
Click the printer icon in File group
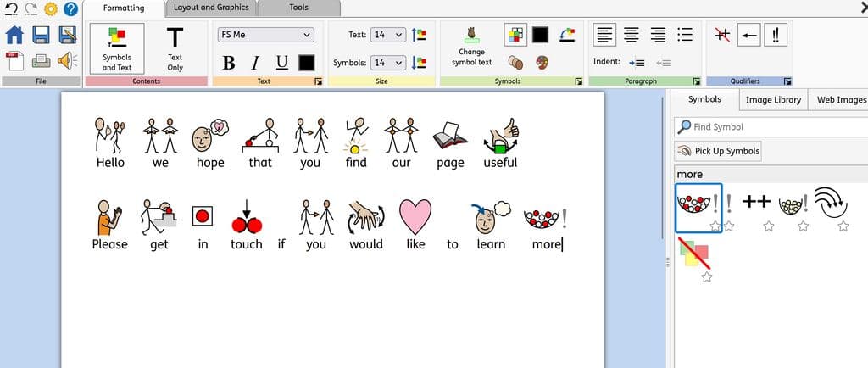(41, 61)
